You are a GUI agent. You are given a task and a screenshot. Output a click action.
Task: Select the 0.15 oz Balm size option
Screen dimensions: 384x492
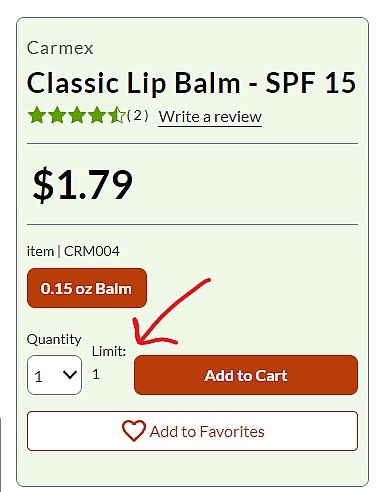click(87, 288)
